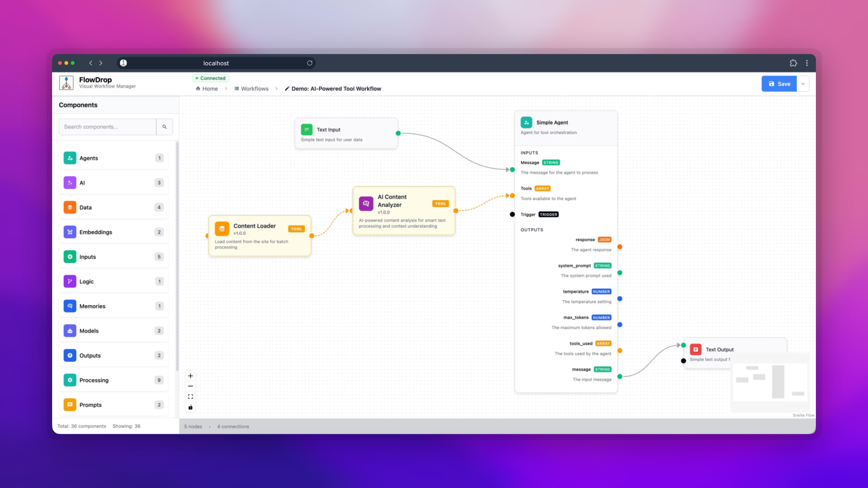The height and width of the screenshot is (488, 868).
Task: Select the Agents category icon
Action: tap(69, 158)
